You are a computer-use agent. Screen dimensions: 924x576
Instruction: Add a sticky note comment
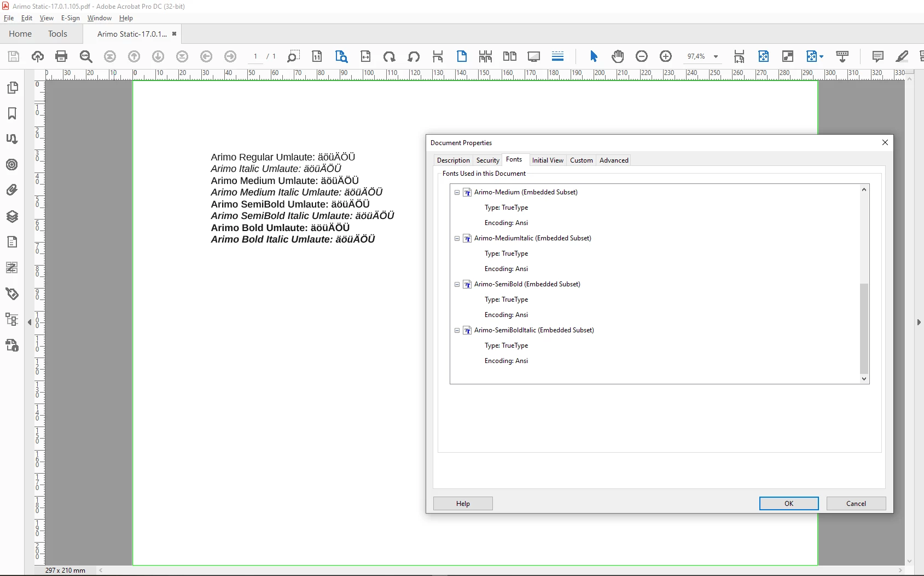[x=878, y=56]
